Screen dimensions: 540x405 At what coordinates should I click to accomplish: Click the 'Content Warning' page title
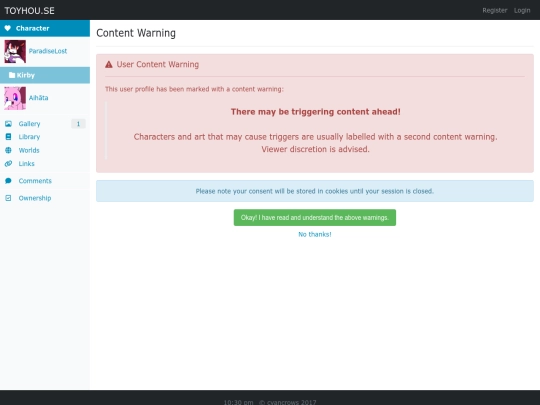[x=136, y=33]
